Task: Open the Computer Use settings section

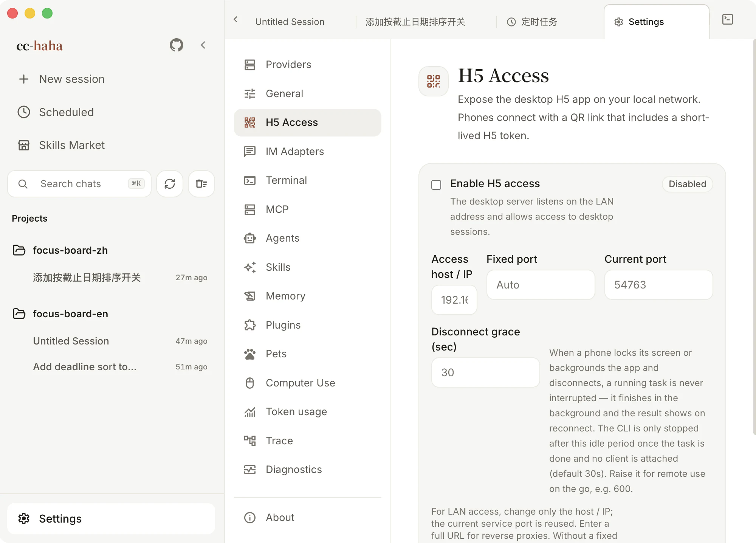Action: coord(308,383)
